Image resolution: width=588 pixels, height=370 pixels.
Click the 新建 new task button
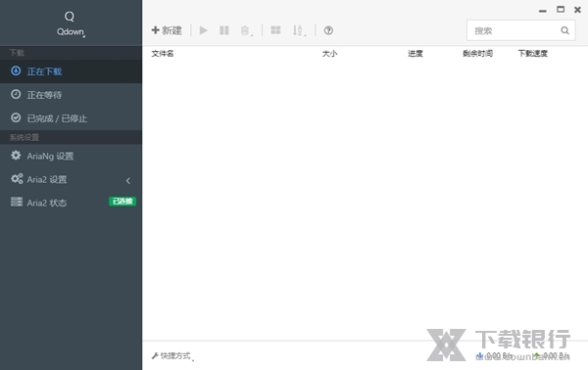167,30
